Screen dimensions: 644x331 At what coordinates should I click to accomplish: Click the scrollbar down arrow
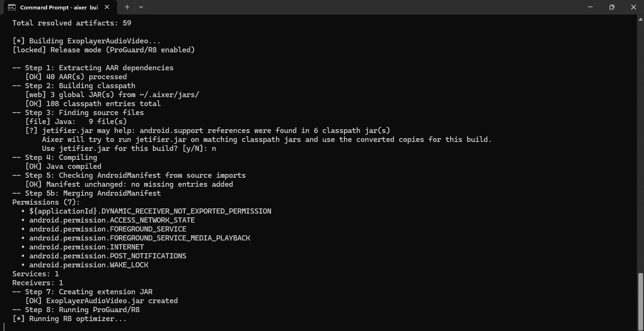(640, 327)
